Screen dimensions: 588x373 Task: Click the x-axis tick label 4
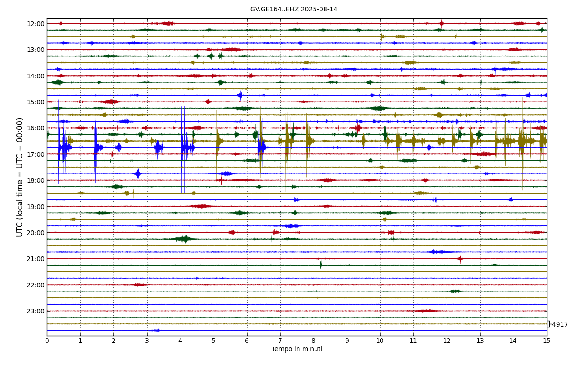pos(180,341)
